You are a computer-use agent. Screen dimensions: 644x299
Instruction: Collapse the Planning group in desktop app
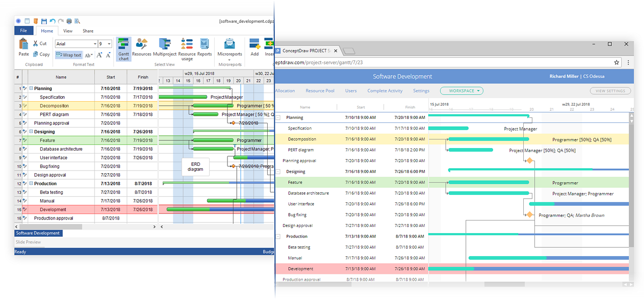pos(31,89)
